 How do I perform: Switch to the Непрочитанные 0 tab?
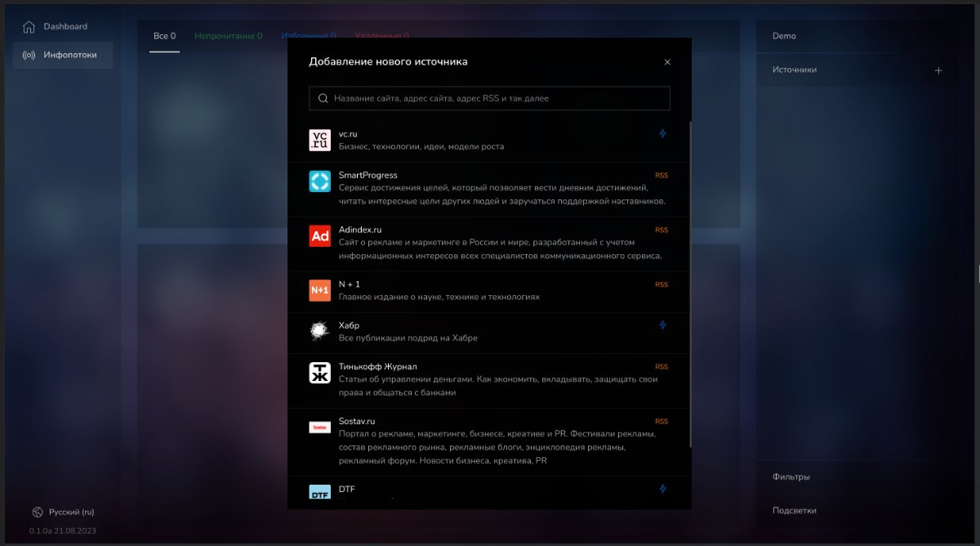(228, 36)
